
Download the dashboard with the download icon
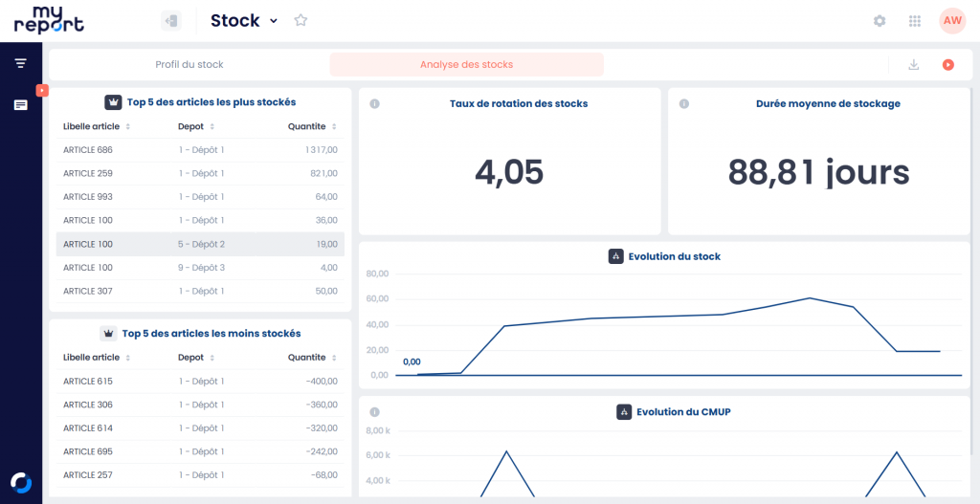(x=913, y=65)
